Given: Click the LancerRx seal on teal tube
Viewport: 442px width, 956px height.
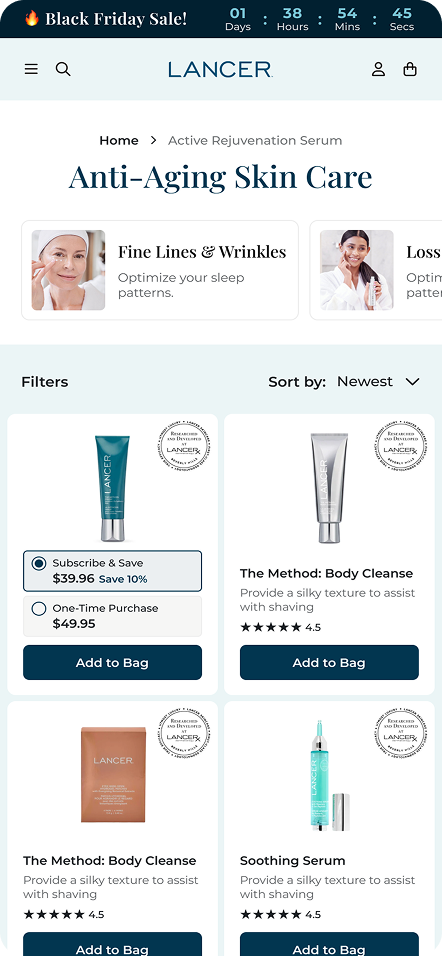Looking at the screenshot, I should coord(184,449).
